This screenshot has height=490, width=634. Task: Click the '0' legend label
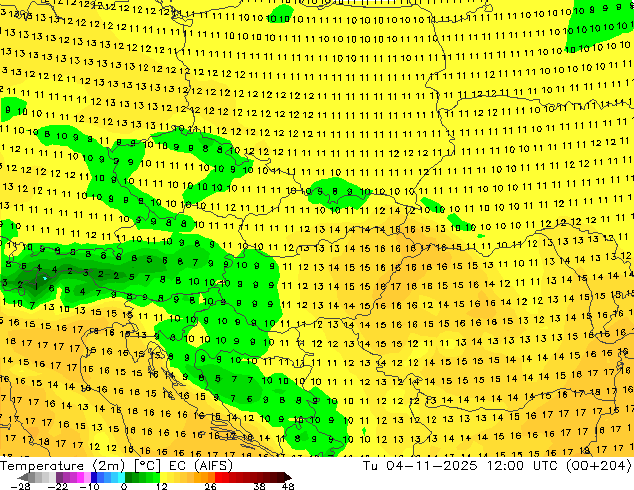pos(124,486)
